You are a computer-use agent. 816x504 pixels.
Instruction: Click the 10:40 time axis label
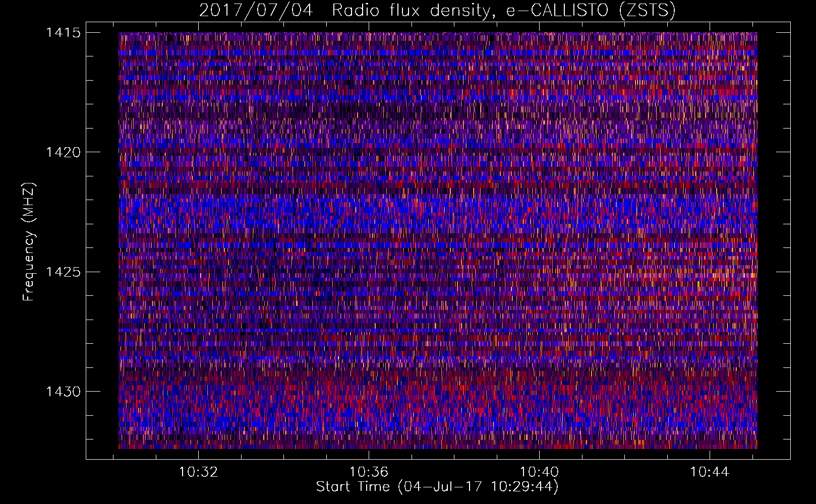click(x=540, y=472)
